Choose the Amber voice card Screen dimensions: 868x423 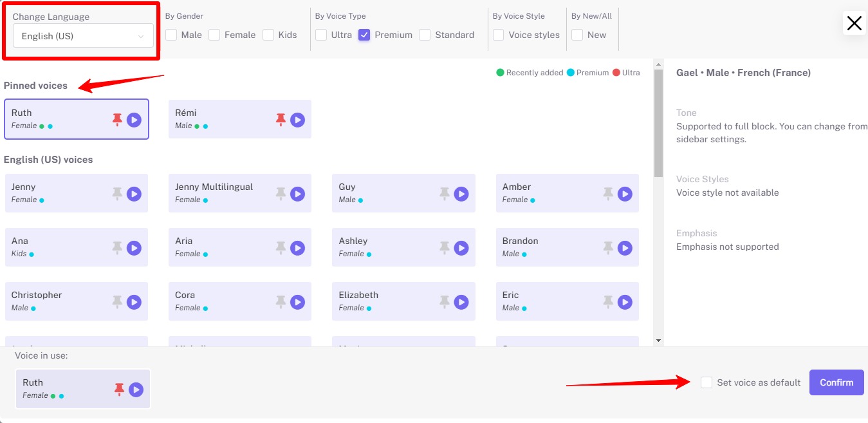[568, 193]
